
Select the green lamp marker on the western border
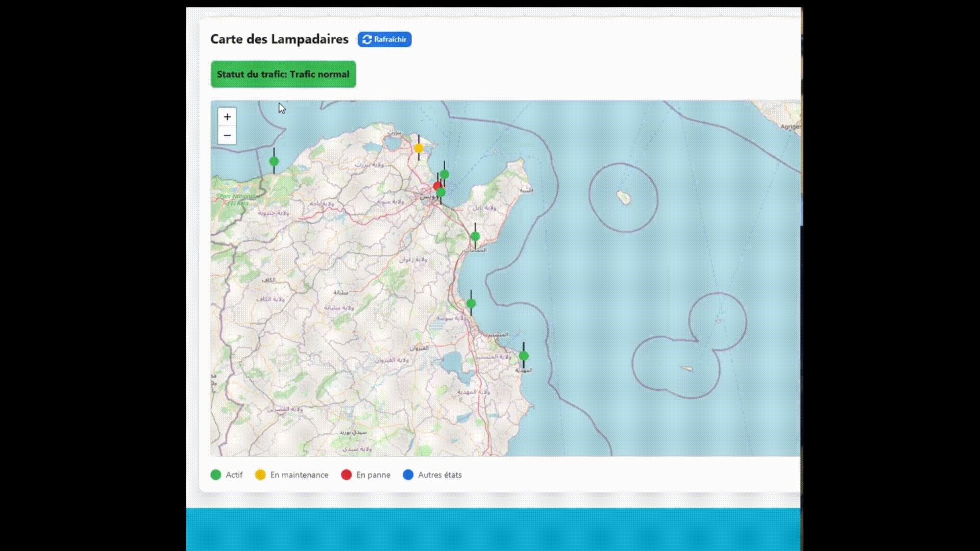[274, 161]
